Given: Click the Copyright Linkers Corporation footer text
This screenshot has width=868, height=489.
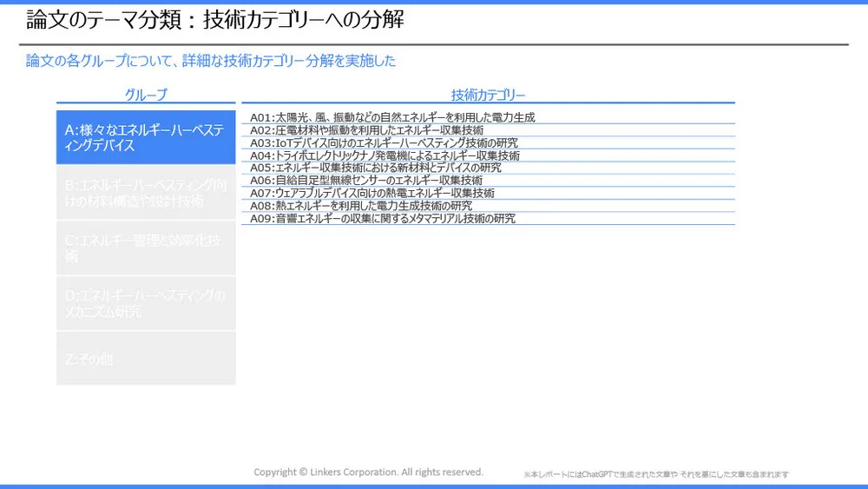Looking at the screenshot, I should (x=368, y=472).
